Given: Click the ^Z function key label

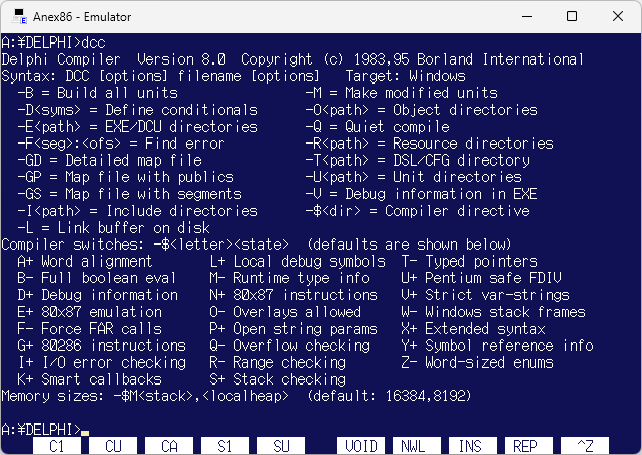Looking at the screenshot, I should pos(585,446).
